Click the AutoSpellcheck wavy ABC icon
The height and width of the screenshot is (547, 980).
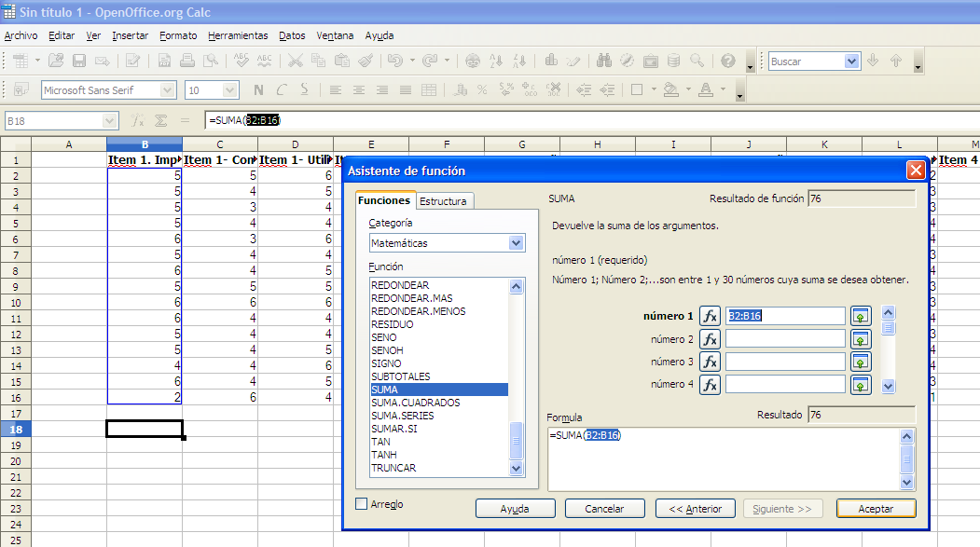coord(265,61)
